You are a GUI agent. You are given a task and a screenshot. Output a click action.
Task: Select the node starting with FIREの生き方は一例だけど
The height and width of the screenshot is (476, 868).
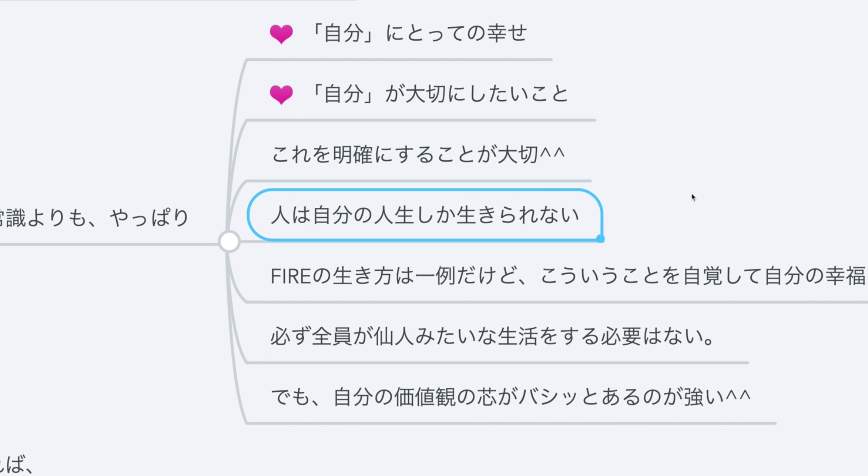tap(568, 276)
